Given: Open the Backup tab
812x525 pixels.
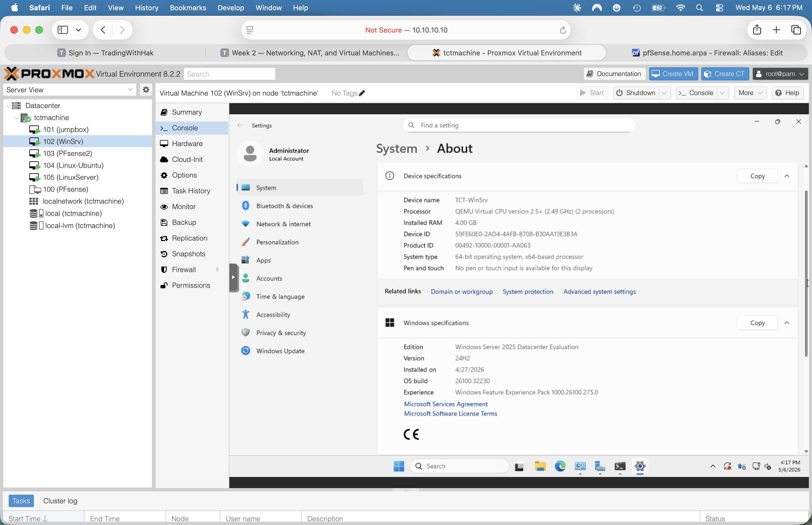Looking at the screenshot, I should [x=192, y=222].
